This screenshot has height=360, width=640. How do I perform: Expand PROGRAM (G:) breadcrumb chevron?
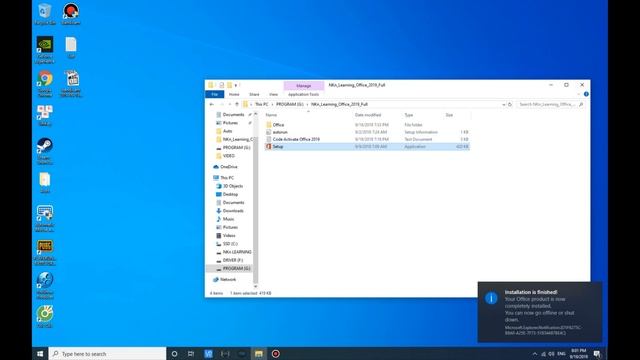307,104
